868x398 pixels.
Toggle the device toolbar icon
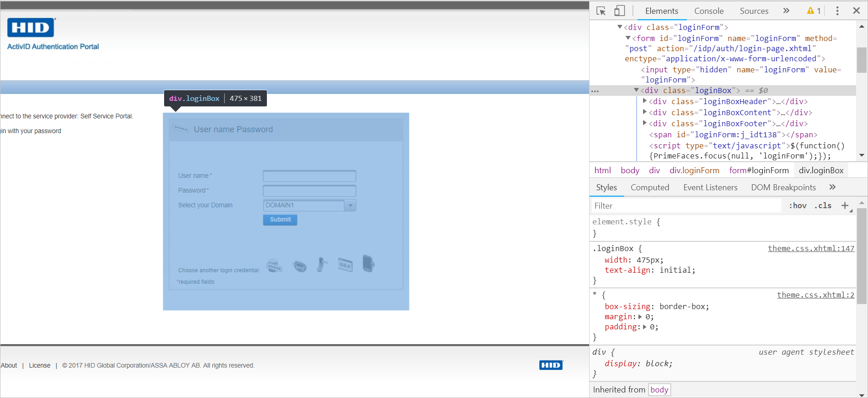click(620, 11)
